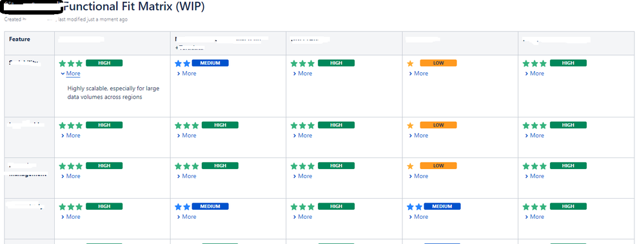Expand More under the MEDIUM badge in data row 1
644x244 pixels.
pos(186,74)
